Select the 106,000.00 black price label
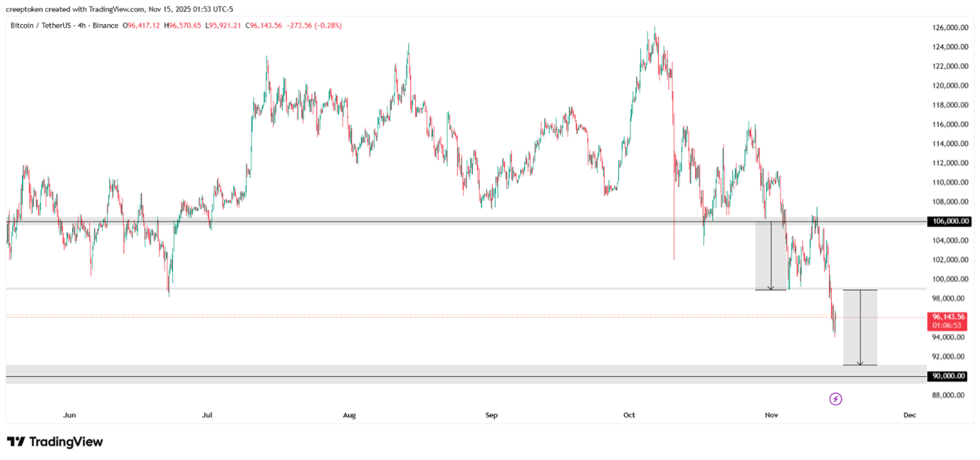The height and width of the screenshot is (460, 980). (948, 221)
